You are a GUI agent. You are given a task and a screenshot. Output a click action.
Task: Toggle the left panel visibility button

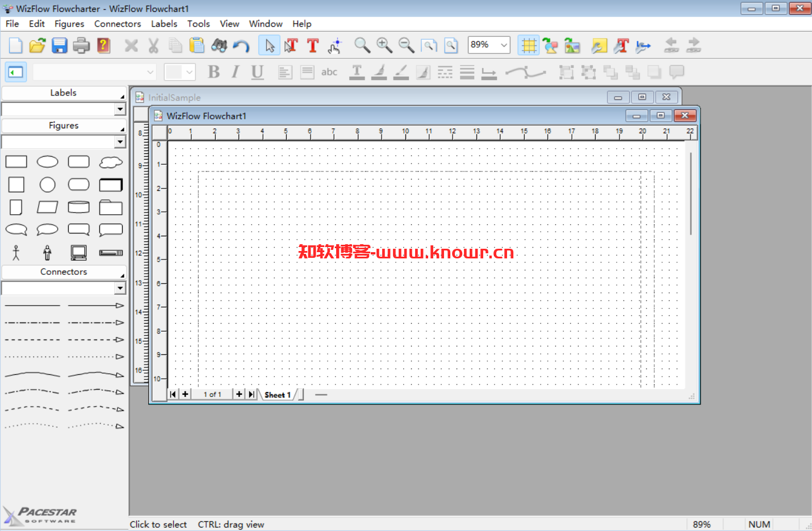coord(16,72)
